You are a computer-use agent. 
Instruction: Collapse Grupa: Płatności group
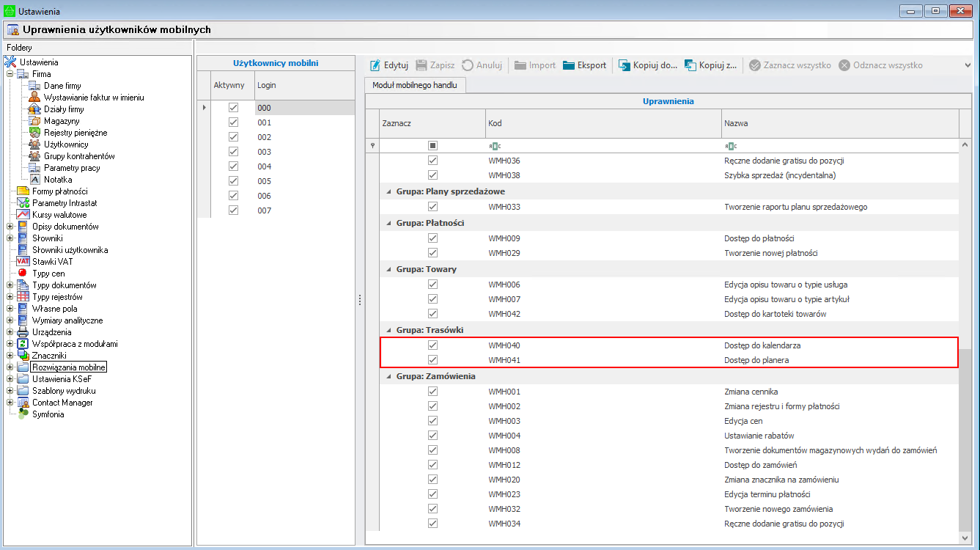click(x=388, y=223)
